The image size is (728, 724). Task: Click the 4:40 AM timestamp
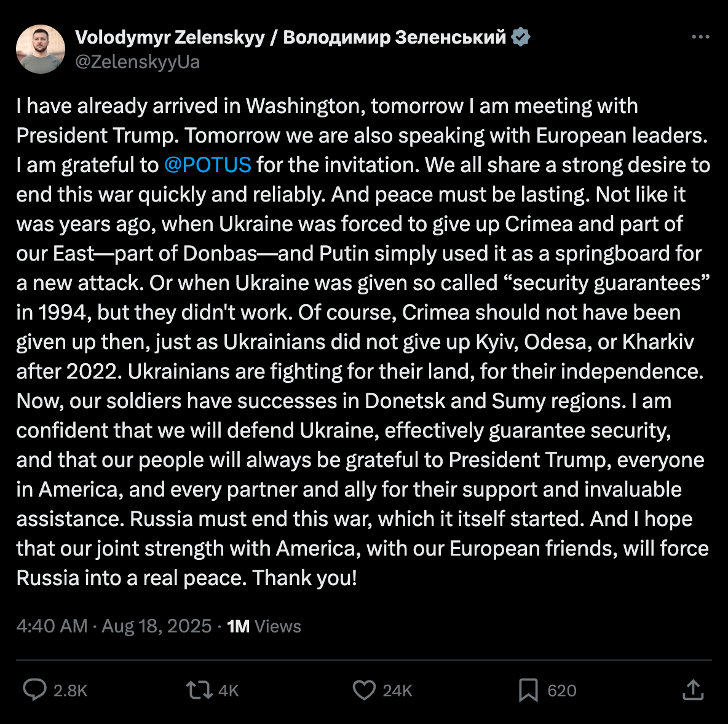52,626
